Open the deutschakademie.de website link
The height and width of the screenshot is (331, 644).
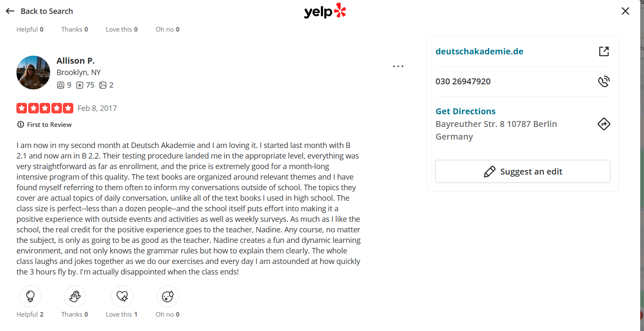click(479, 51)
